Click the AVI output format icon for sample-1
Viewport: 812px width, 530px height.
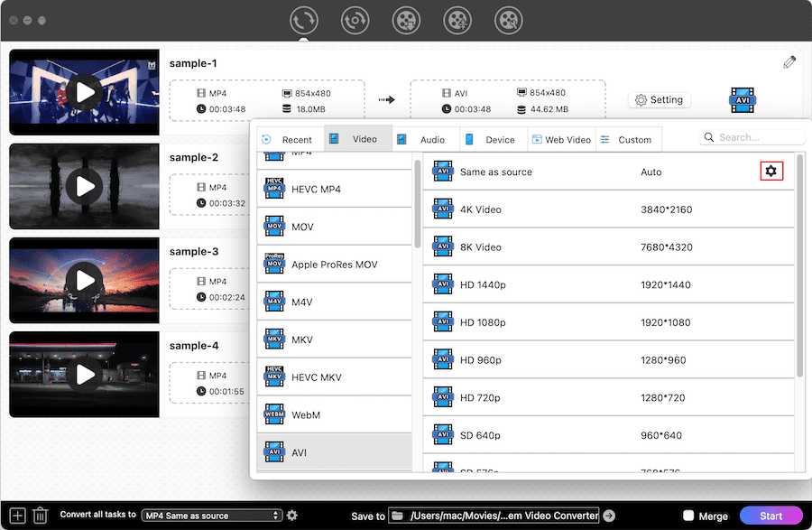(x=743, y=100)
